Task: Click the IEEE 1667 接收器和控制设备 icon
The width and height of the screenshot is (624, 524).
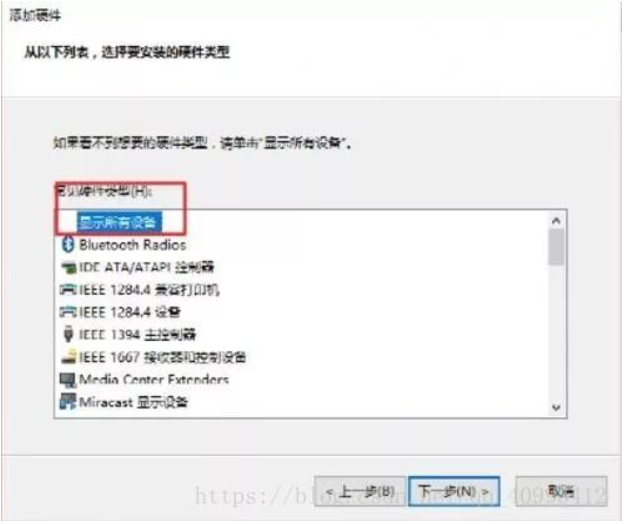Action: [68, 356]
